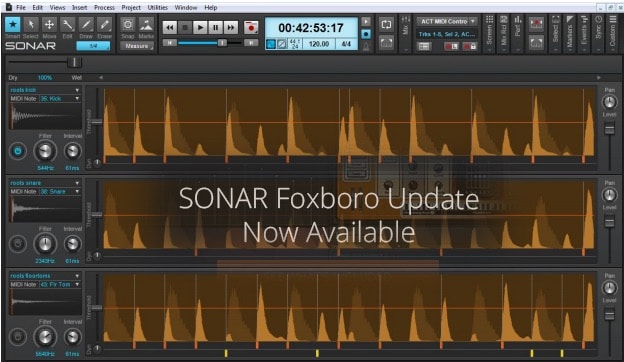Screen dimensions: 624x362
Task: Open the roots kick track dropdown
Action: (x=77, y=90)
